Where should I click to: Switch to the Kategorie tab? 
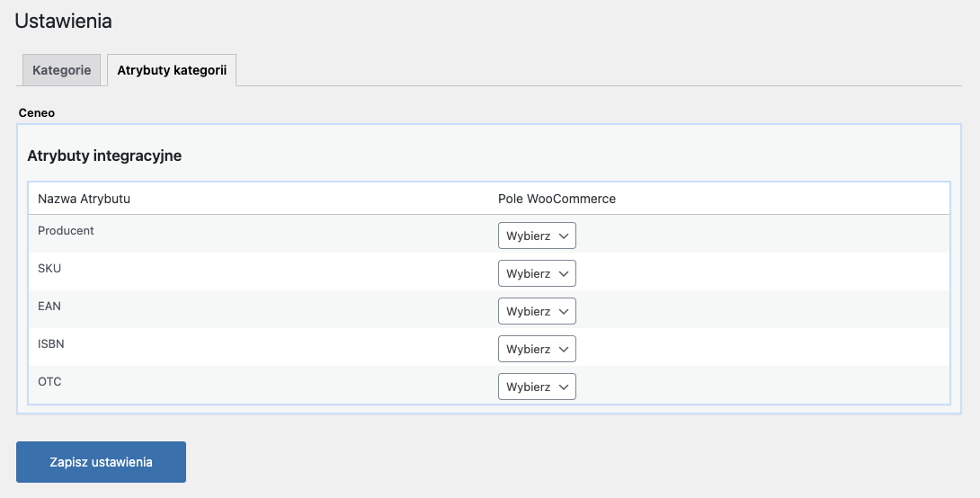tap(61, 70)
